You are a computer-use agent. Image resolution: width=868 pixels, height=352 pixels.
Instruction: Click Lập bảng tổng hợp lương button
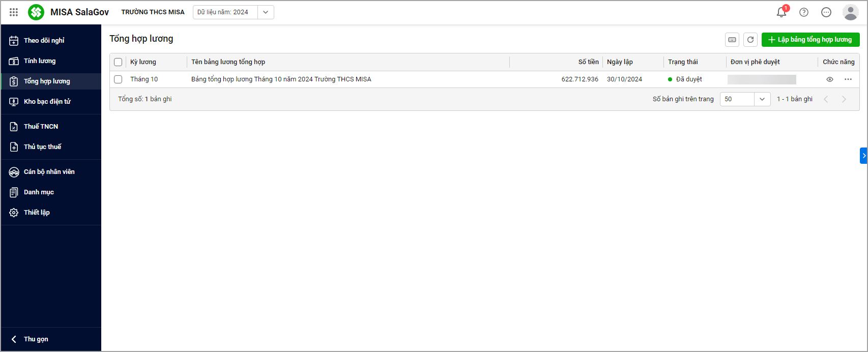(x=810, y=40)
